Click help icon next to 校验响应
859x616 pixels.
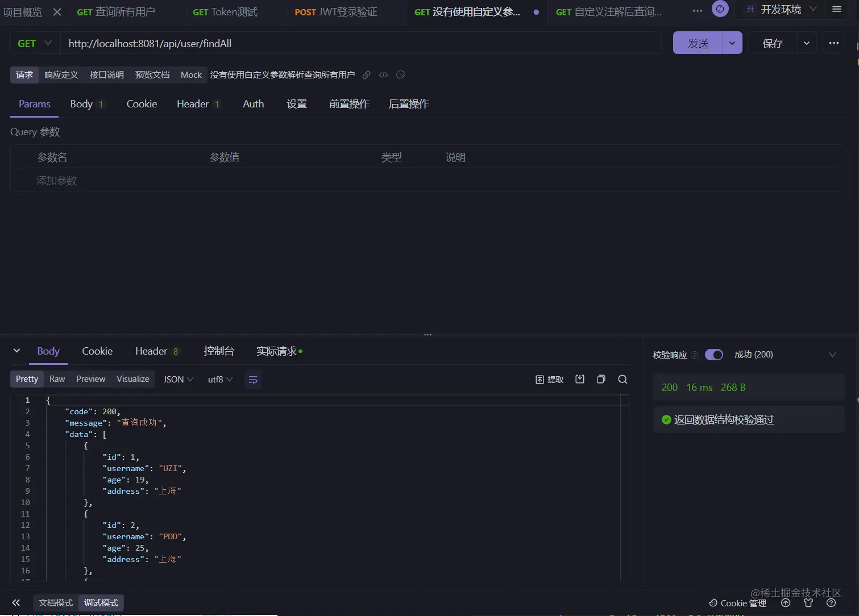(x=695, y=355)
